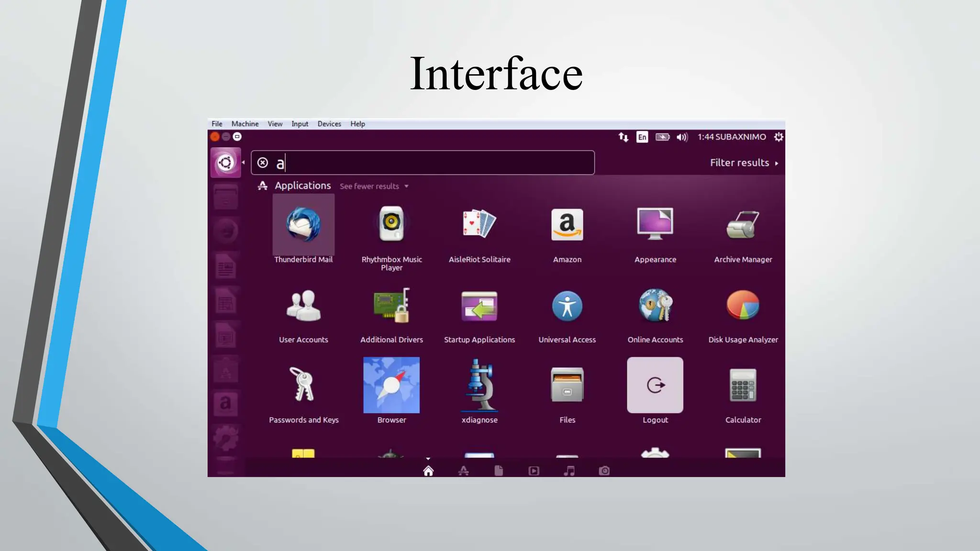The image size is (980, 551).
Task: Open the Input menu
Action: (300, 124)
